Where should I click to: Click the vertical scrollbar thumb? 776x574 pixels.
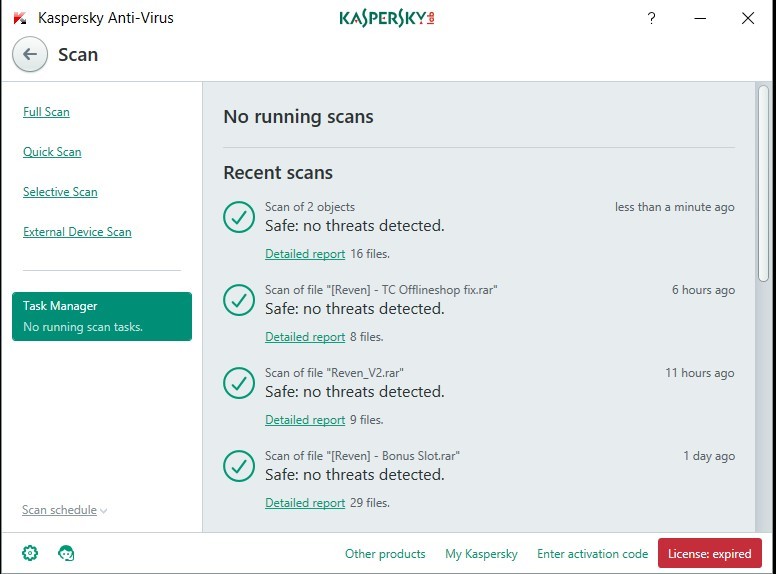click(x=763, y=183)
